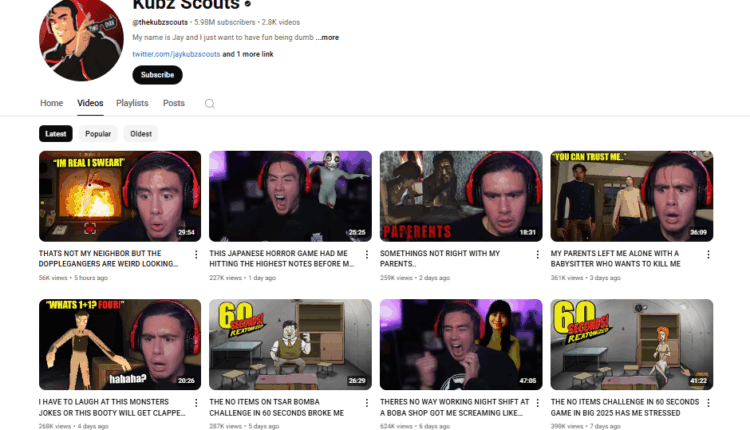Screen dimensions: 750x430
Task: Play the 26:29 60 Seconds thumbnail
Action: 290,344
